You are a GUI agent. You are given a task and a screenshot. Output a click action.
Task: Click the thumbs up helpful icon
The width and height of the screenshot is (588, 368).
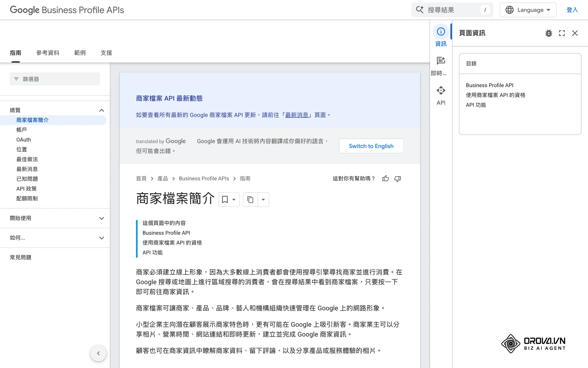(386, 178)
